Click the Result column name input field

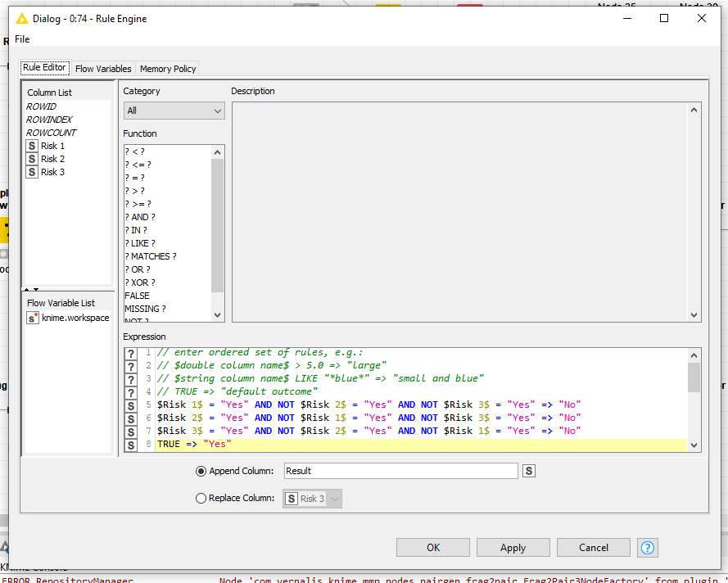400,471
